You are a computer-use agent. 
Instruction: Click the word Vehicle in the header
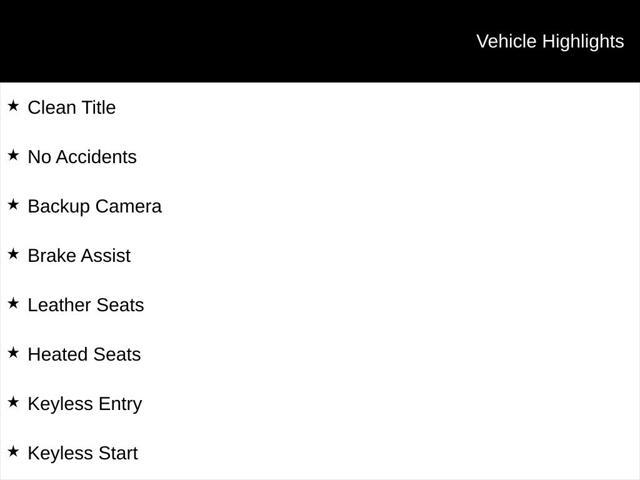click(507, 42)
